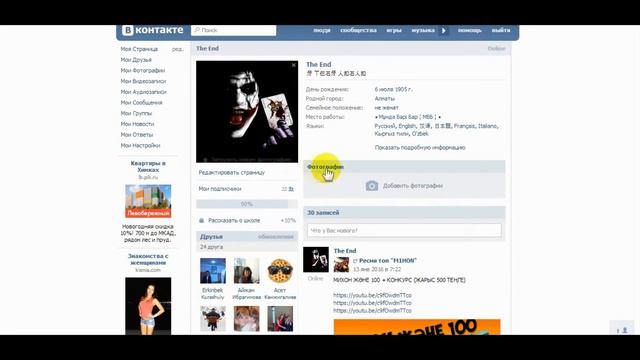Close the profile photo with the X

click(x=293, y=65)
